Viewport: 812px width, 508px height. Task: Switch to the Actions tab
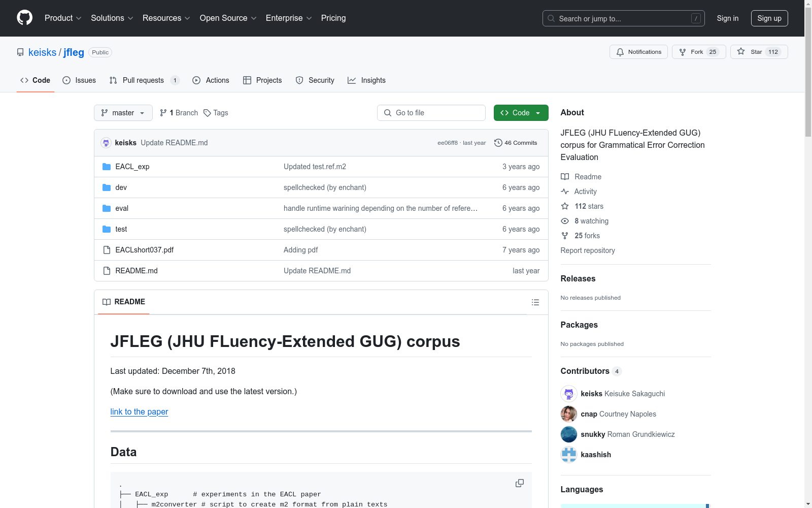[211, 80]
